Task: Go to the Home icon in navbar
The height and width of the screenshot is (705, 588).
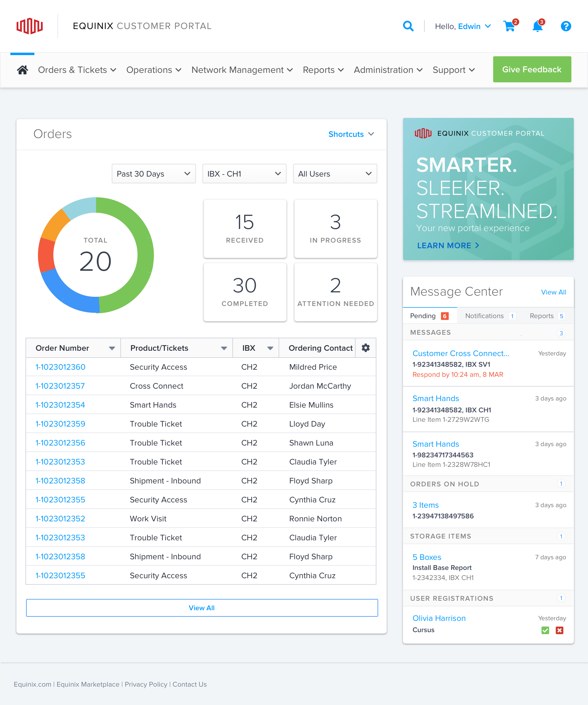Action: coord(23,70)
